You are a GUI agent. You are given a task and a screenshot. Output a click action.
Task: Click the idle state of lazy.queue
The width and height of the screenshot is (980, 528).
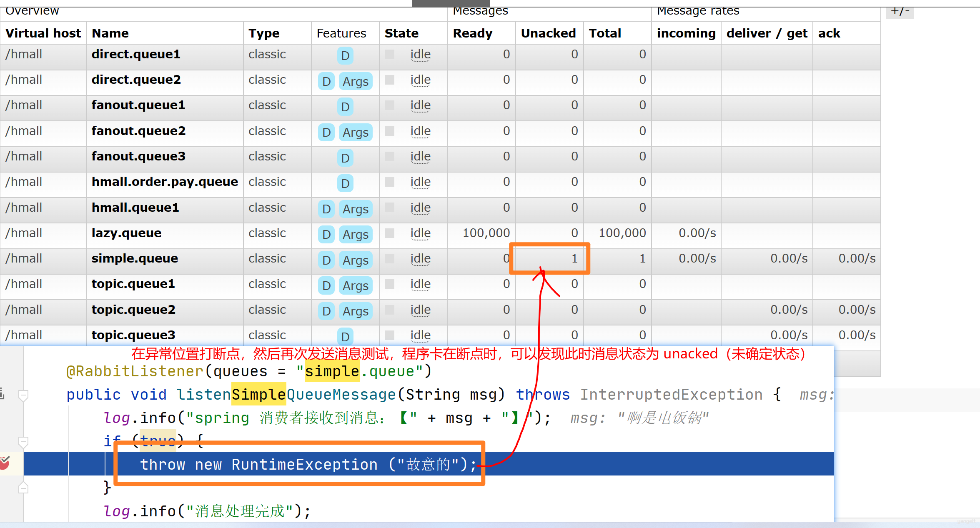click(x=420, y=233)
